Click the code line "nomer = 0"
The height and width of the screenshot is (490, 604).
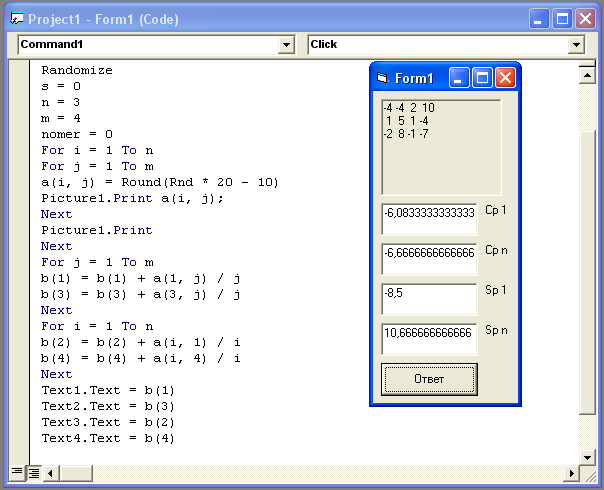[x=77, y=134]
